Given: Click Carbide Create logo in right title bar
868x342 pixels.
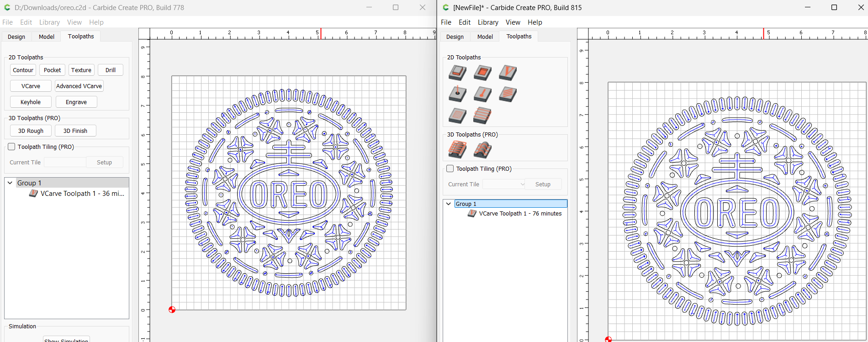Looking at the screenshot, I should (445, 7).
